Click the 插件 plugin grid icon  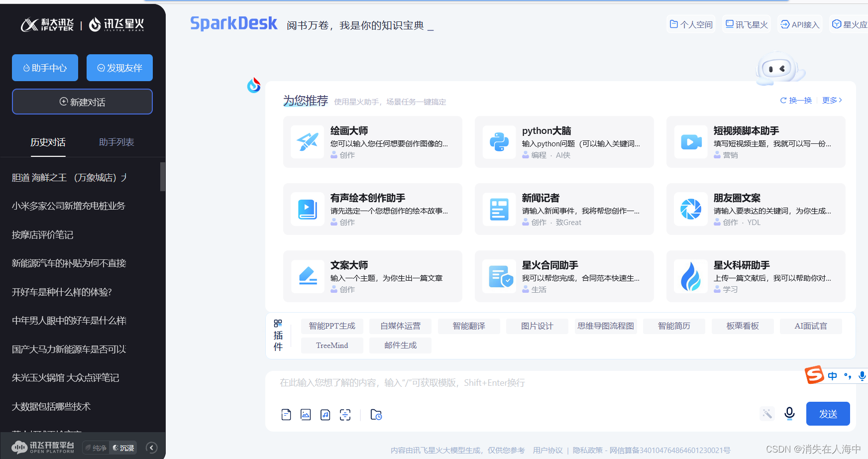pos(278,323)
